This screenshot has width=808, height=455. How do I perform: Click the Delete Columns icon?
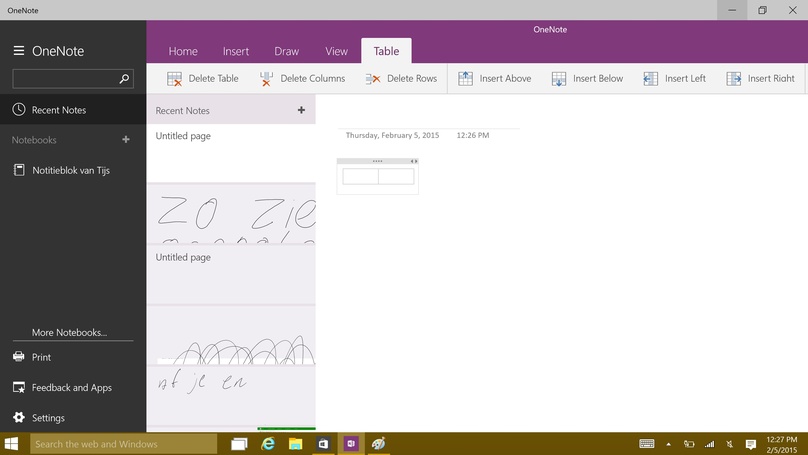point(266,79)
